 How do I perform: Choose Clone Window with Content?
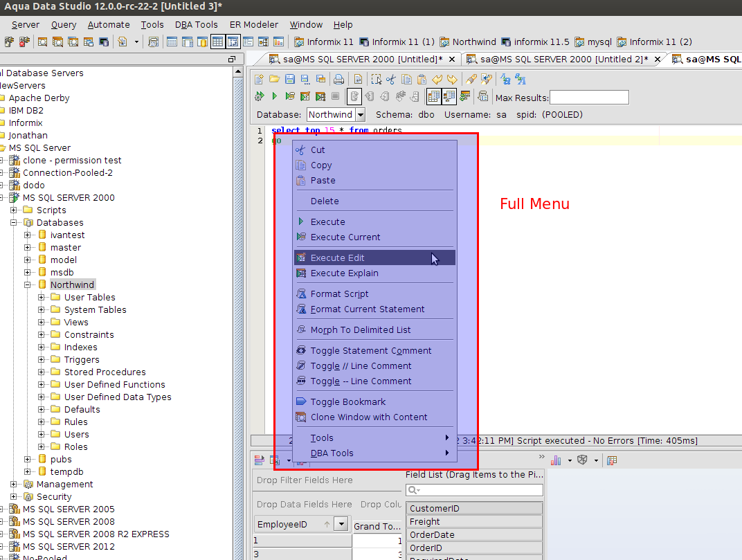pos(374,417)
